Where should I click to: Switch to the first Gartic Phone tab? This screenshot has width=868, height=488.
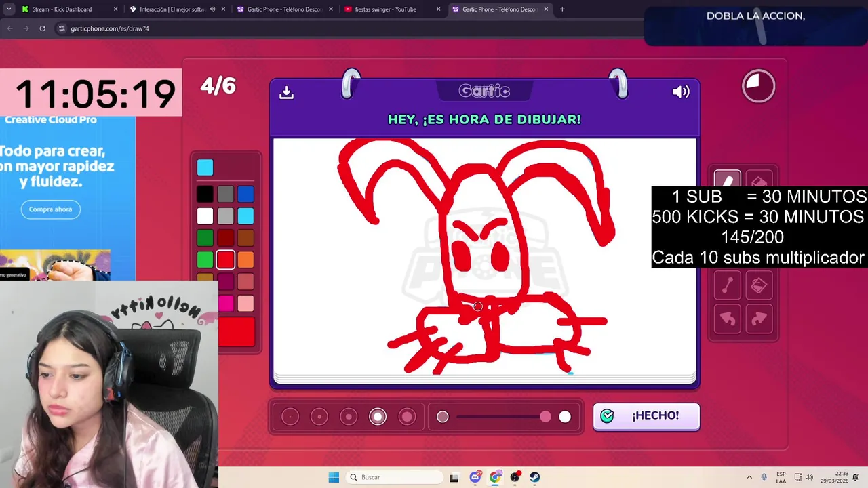pyautogui.click(x=285, y=9)
